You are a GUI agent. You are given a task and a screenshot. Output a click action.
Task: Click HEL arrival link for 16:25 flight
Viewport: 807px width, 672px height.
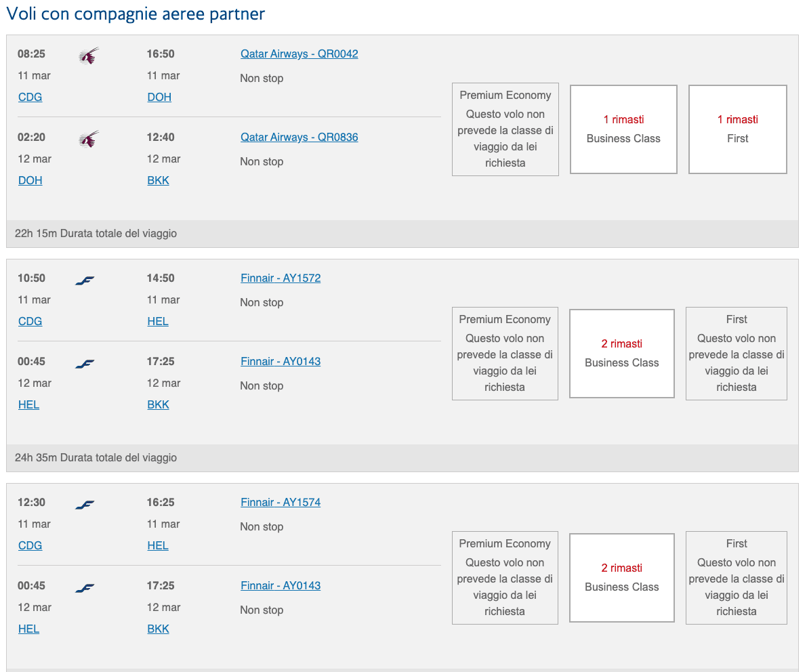tap(158, 546)
